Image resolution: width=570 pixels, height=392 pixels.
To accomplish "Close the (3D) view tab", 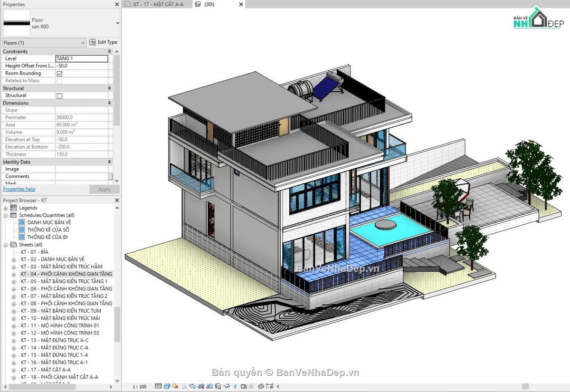I will [x=241, y=4].
